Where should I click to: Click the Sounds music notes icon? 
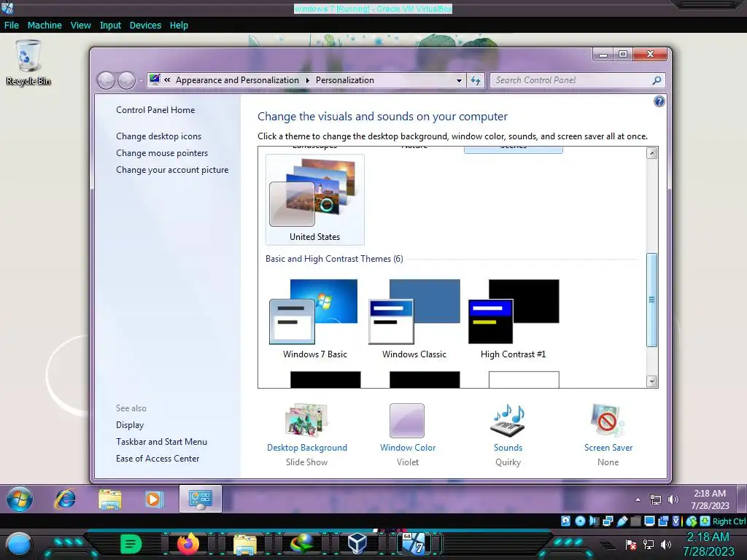click(x=508, y=421)
